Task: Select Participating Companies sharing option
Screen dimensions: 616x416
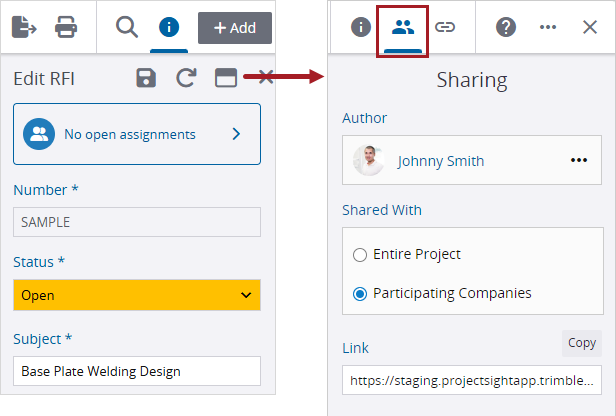Action: tap(360, 294)
